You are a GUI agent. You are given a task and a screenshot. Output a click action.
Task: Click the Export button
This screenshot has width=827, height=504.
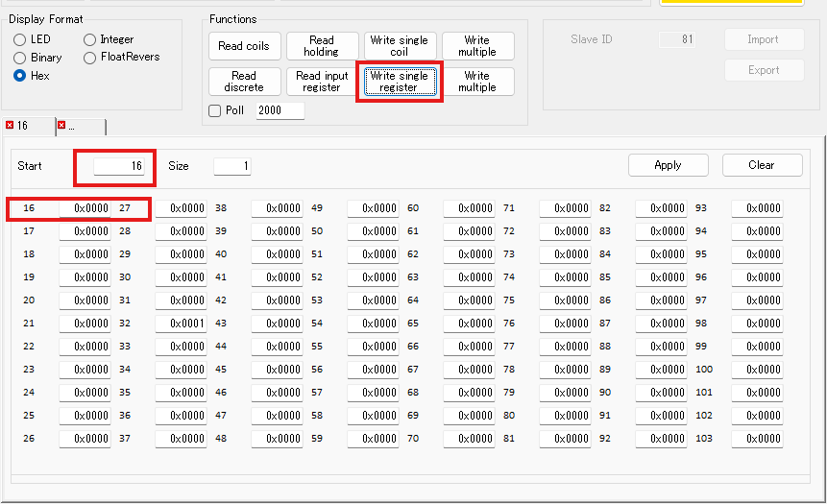pyautogui.click(x=765, y=70)
